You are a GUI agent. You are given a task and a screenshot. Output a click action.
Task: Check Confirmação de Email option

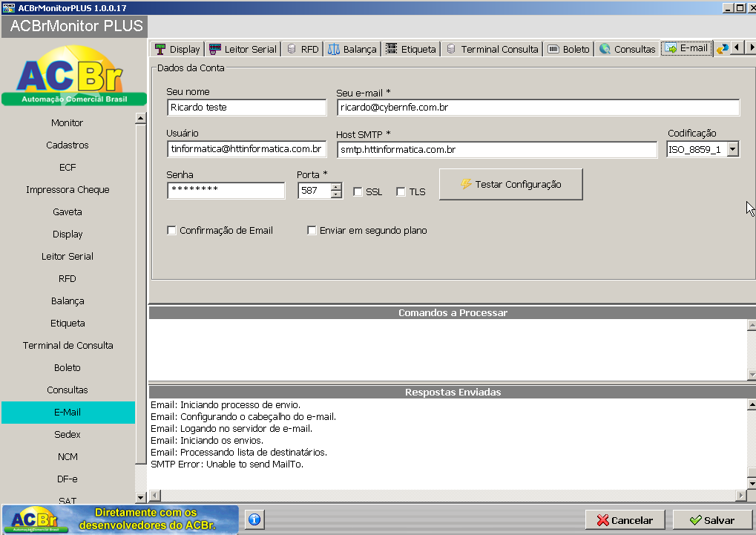point(171,231)
